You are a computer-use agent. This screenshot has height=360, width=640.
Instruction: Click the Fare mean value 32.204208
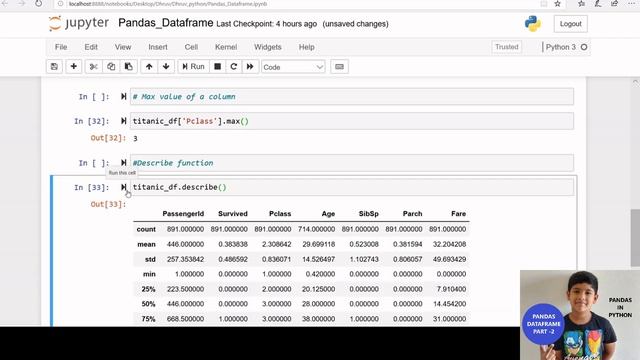click(x=449, y=244)
